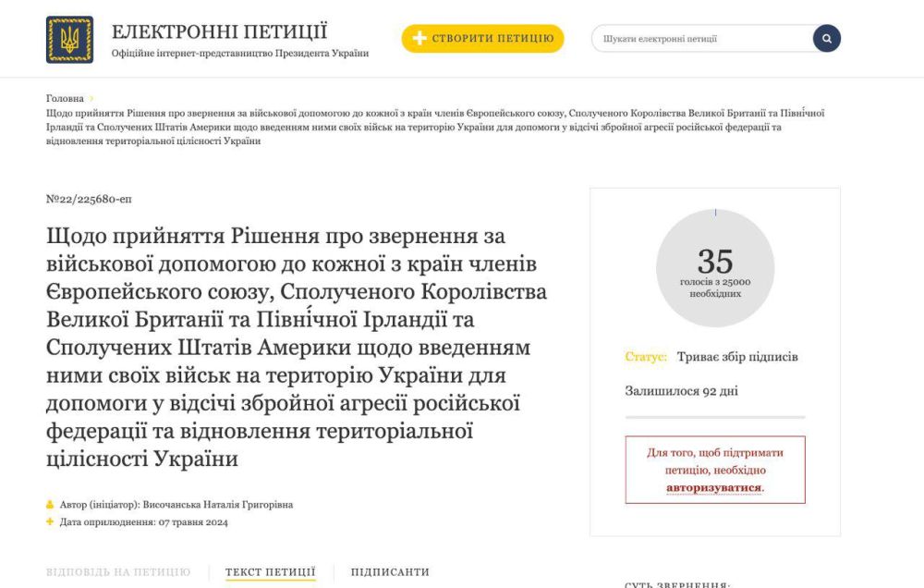Click the subtitle about Президента України
The width and height of the screenshot is (924, 588).
tap(240, 54)
